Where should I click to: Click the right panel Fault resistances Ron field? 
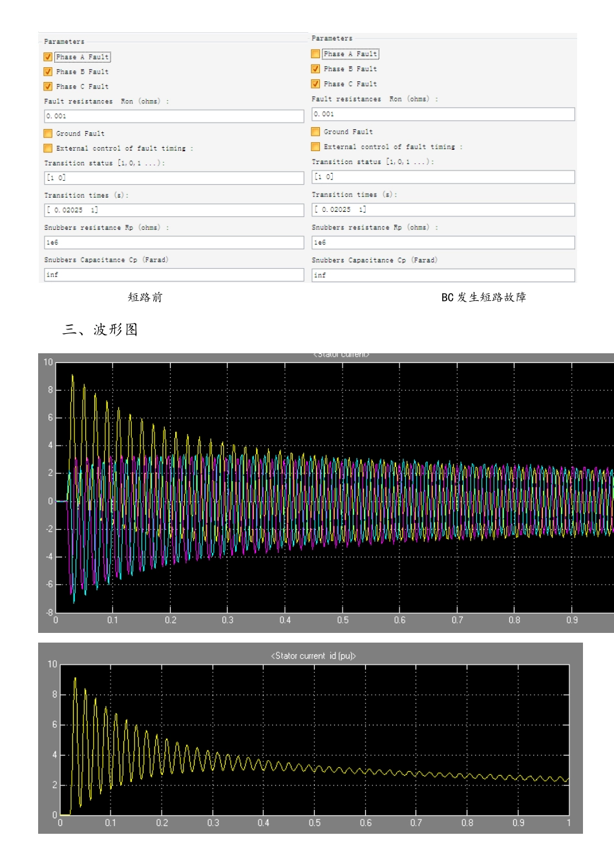[x=443, y=114]
